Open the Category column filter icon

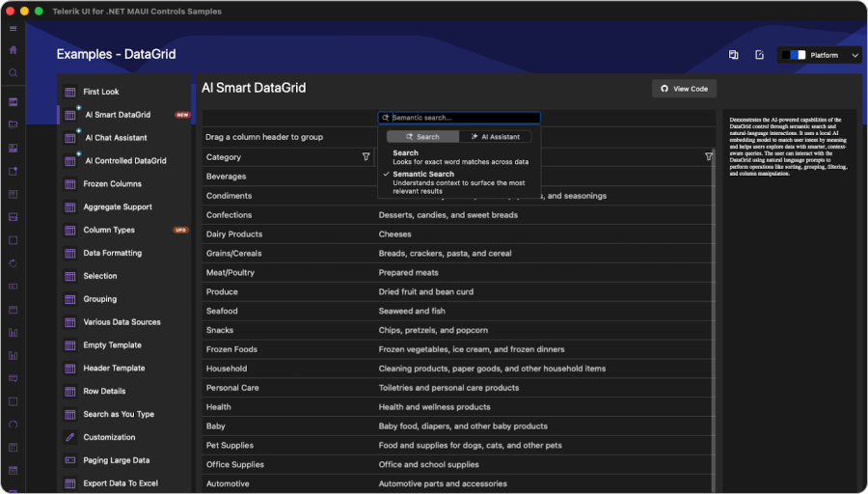click(x=366, y=156)
